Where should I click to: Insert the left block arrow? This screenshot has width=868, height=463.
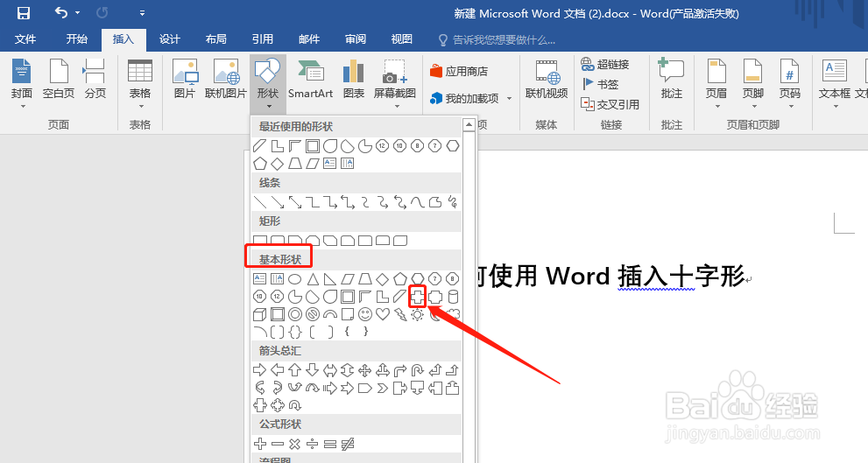tap(278, 370)
